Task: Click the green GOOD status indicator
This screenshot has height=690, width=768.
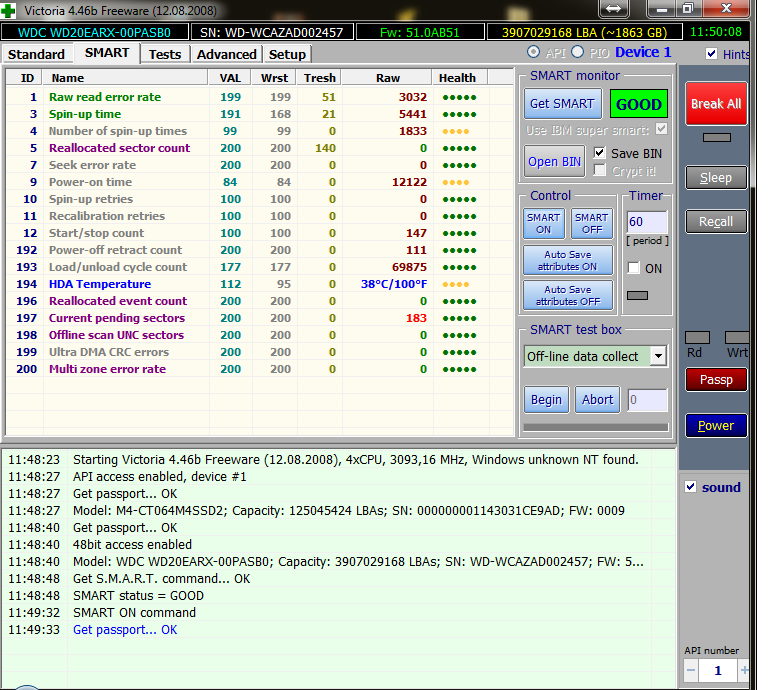Action: [639, 104]
